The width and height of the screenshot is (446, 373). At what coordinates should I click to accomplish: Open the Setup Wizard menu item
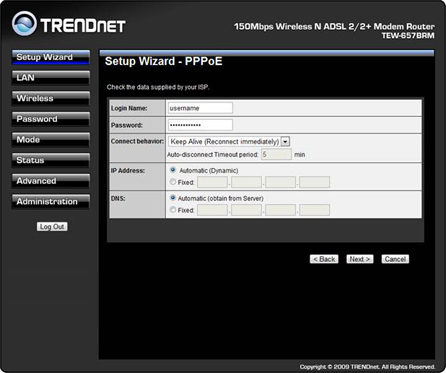(51, 57)
